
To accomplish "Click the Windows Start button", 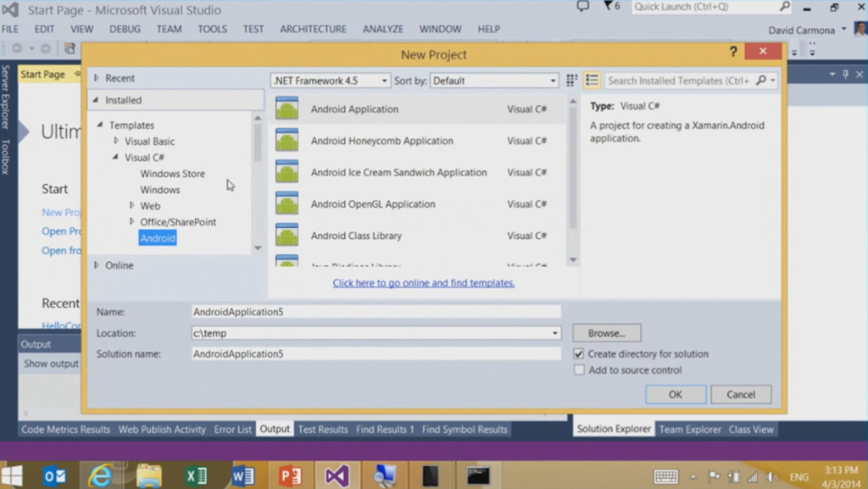I will coord(12,475).
